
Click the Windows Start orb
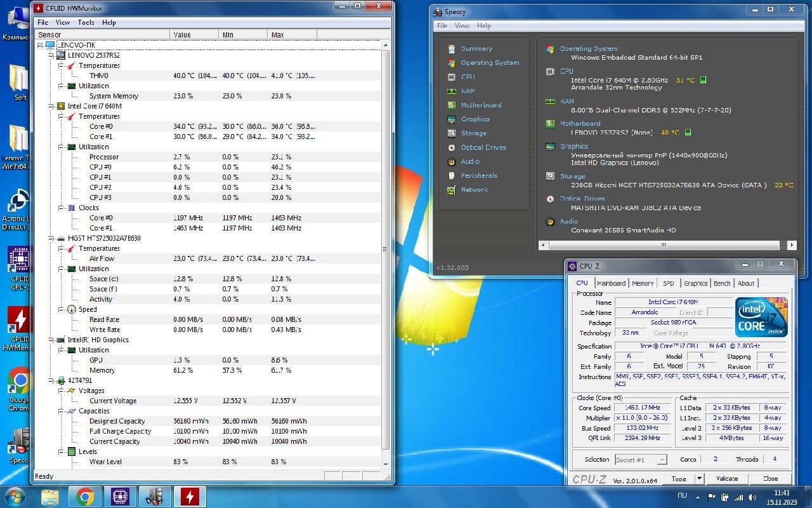[14, 497]
